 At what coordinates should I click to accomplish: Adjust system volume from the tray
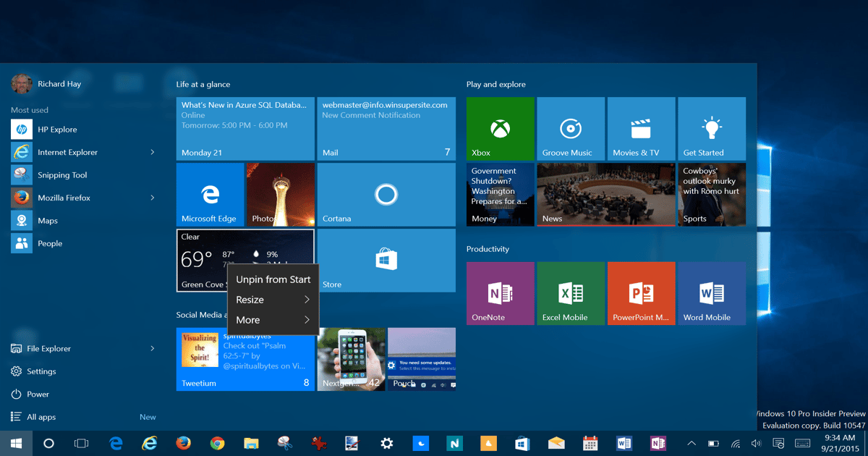[755, 443]
